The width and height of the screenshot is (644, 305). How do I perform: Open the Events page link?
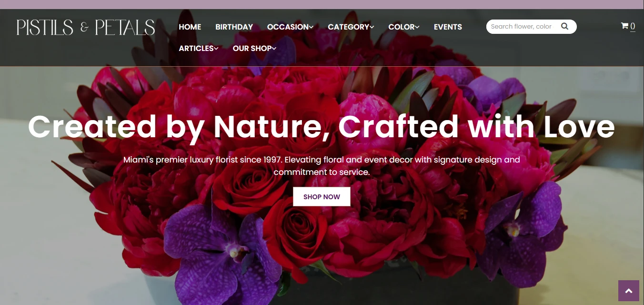click(x=448, y=27)
